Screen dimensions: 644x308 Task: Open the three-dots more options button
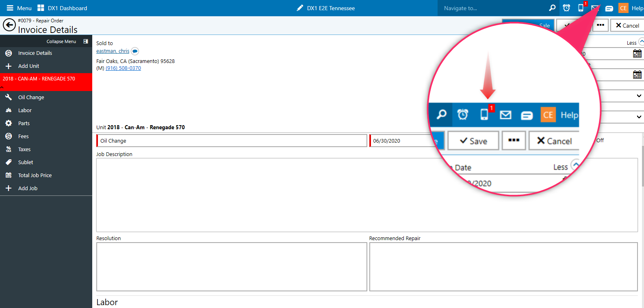pos(601,25)
